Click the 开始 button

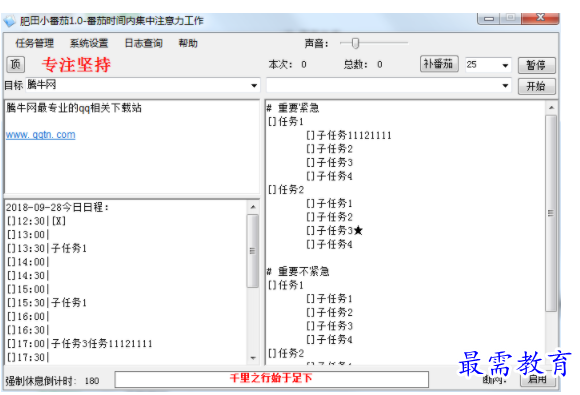coord(536,86)
